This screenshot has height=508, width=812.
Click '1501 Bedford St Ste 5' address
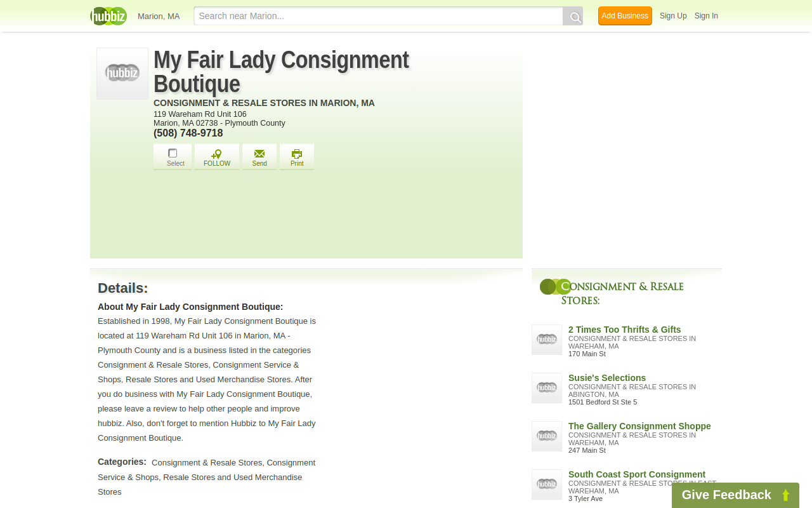(603, 402)
